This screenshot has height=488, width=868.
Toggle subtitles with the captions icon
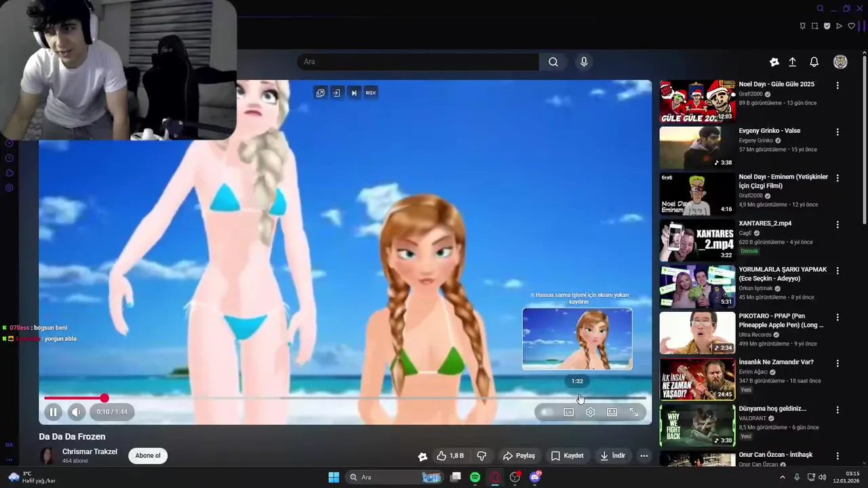569,412
